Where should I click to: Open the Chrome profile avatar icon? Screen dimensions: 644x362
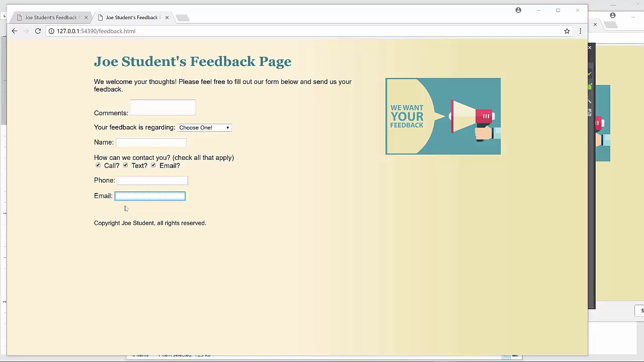pyautogui.click(x=518, y=10)
